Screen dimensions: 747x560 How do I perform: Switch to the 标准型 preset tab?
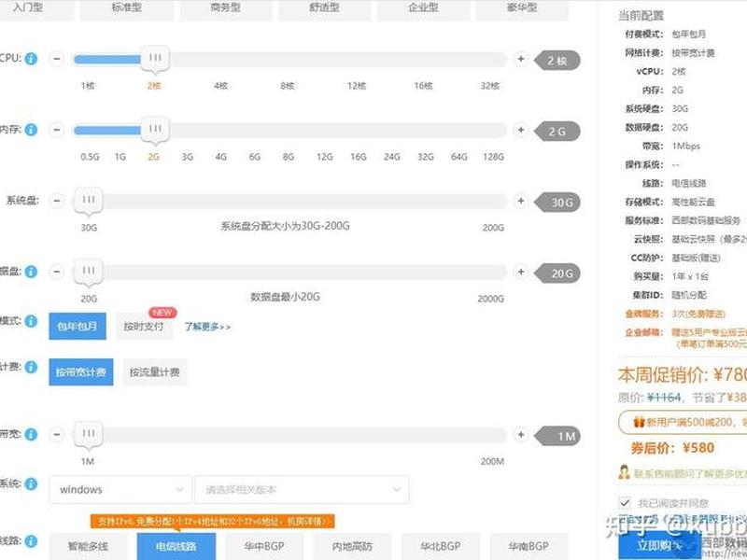(127, 8)
